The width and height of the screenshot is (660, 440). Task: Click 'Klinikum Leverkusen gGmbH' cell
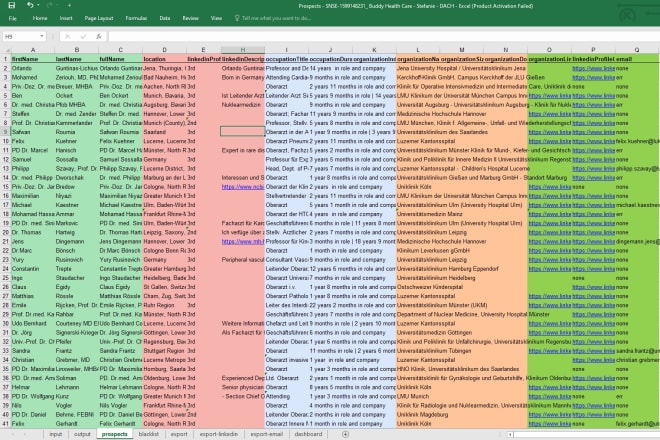pyautogui.click(x=433, y=251)
